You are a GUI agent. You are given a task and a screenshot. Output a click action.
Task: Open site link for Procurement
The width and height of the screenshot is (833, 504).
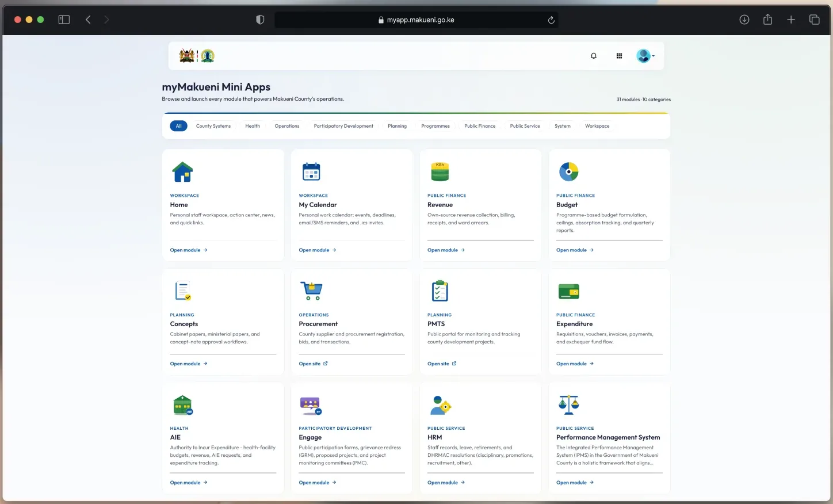pyautogui.click(x=314, y=364)
